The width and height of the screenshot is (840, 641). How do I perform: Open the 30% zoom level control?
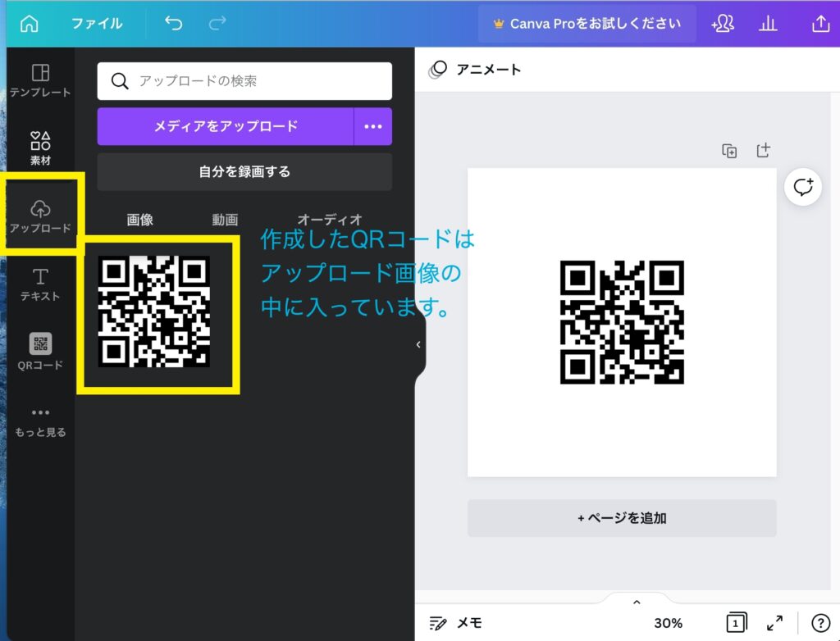pyautogui.click(x=668, y=623)
